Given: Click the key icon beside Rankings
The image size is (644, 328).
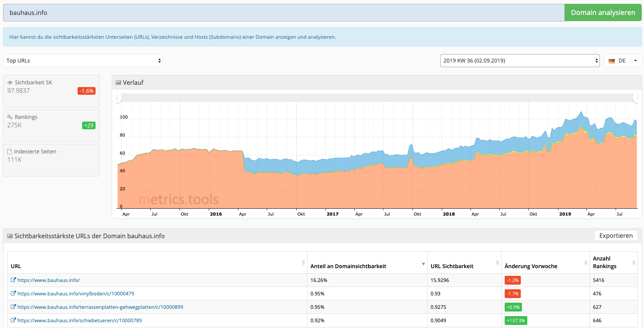Looking at the screenshot, I should 10,117.
